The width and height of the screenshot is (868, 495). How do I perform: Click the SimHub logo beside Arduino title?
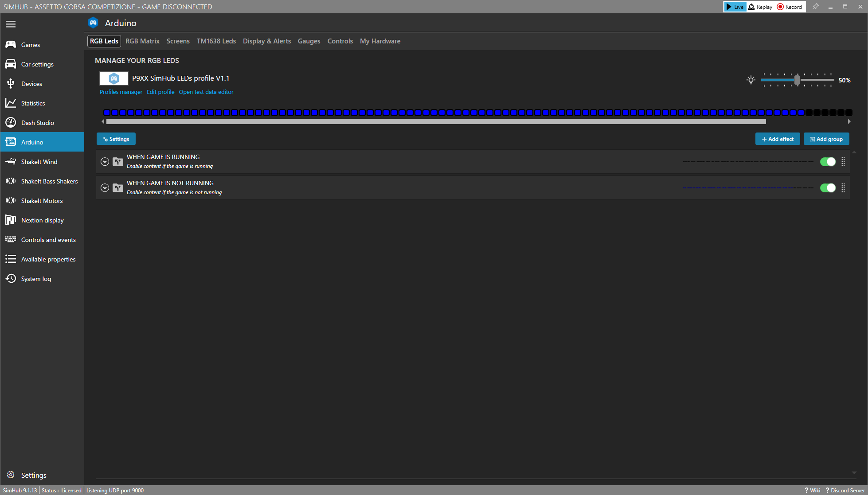click(x=93, y=23)
